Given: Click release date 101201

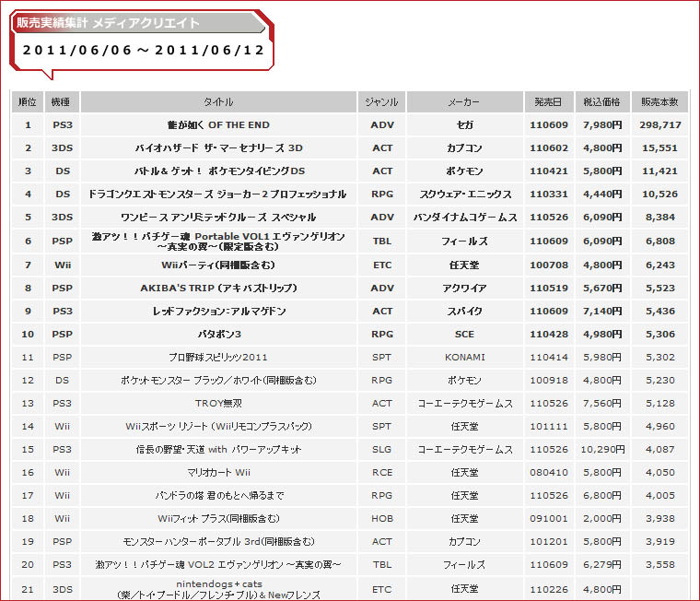Looking at the screenshot, I should tap(549, 542).
